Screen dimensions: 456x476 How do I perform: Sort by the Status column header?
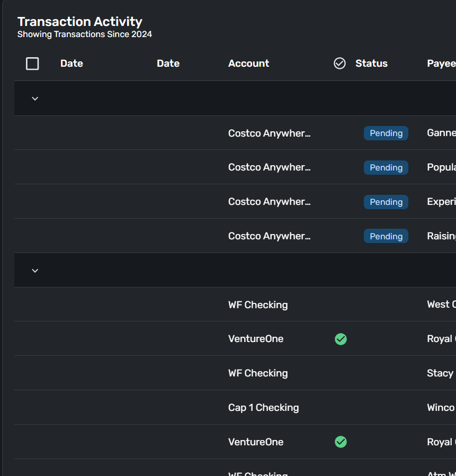[371, 64]
